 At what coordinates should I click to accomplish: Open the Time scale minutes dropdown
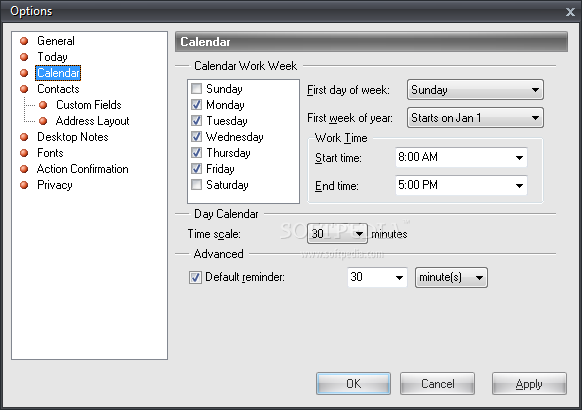[337, 234]
